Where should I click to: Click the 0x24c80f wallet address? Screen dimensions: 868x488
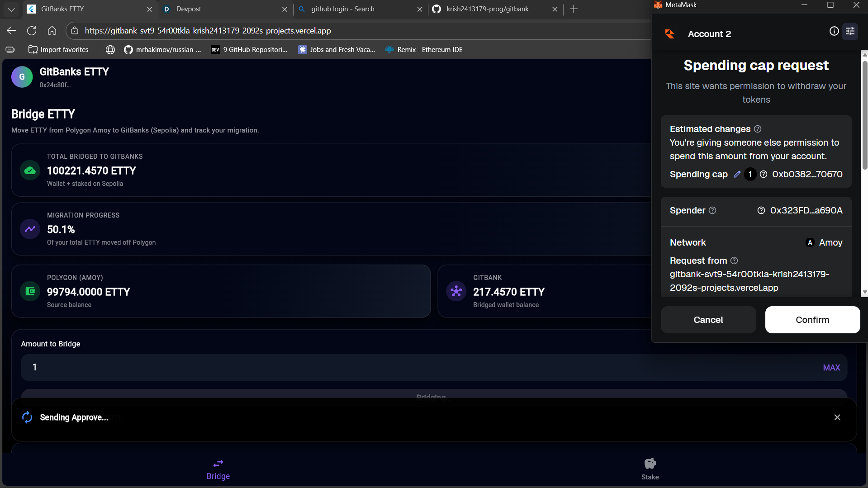(x=55, y=85)
